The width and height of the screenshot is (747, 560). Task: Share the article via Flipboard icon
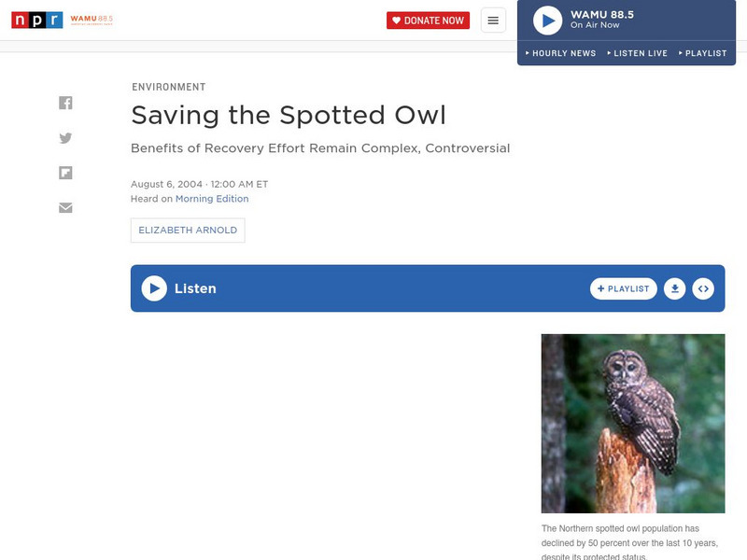coord(65,173)
